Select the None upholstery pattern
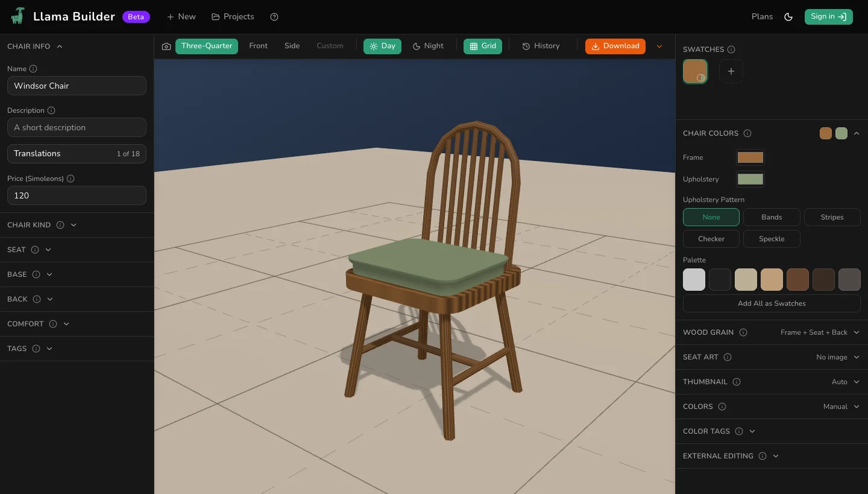This screenshot has height=494, width=868. click(x=711, y=217)
